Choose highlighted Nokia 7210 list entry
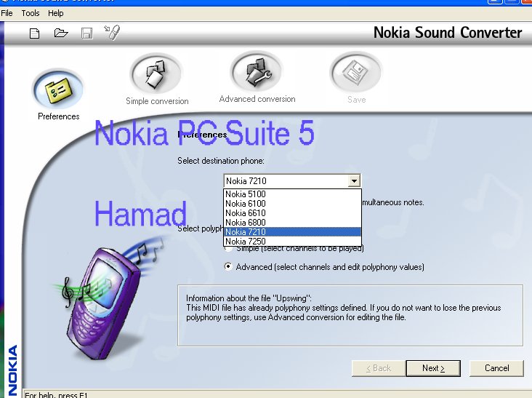 (292, 232)
